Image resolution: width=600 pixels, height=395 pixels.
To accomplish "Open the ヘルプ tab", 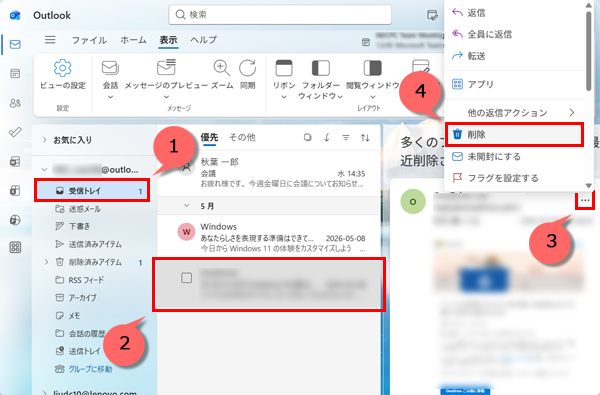I will (x=204, y=40).
